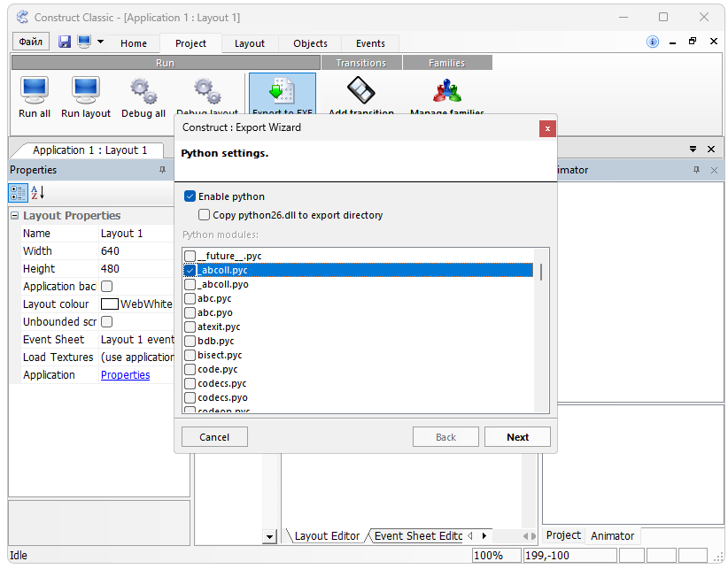This screenshot has height=569, width=728.
Task: Open the Файл application menu
Action: [x=31, y=42]
